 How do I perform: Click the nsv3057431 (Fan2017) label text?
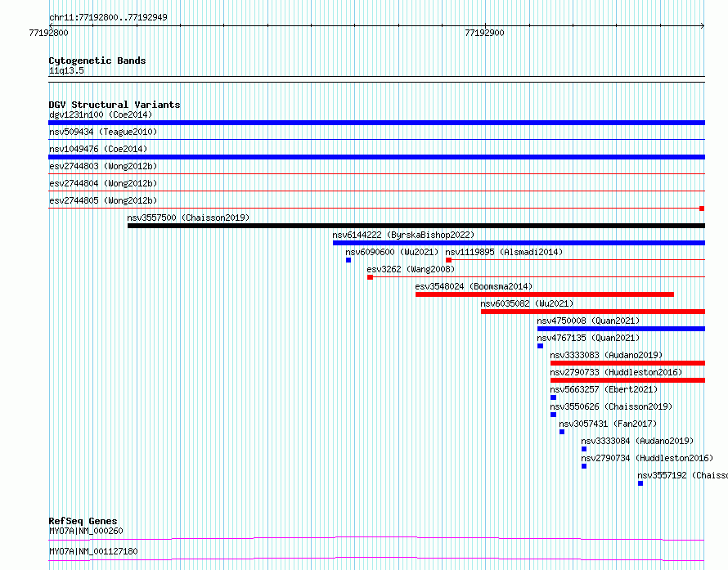pos(608,424)
